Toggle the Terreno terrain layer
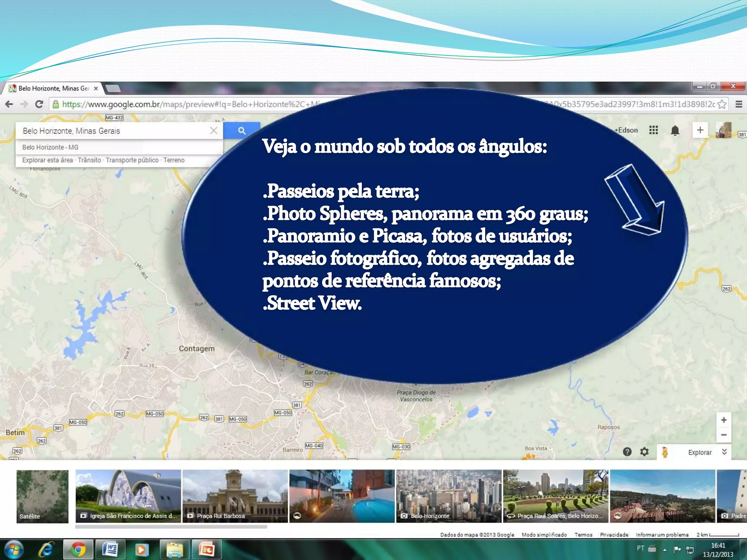The height and width of the screenshot is (560, 747). pos(174,160)
